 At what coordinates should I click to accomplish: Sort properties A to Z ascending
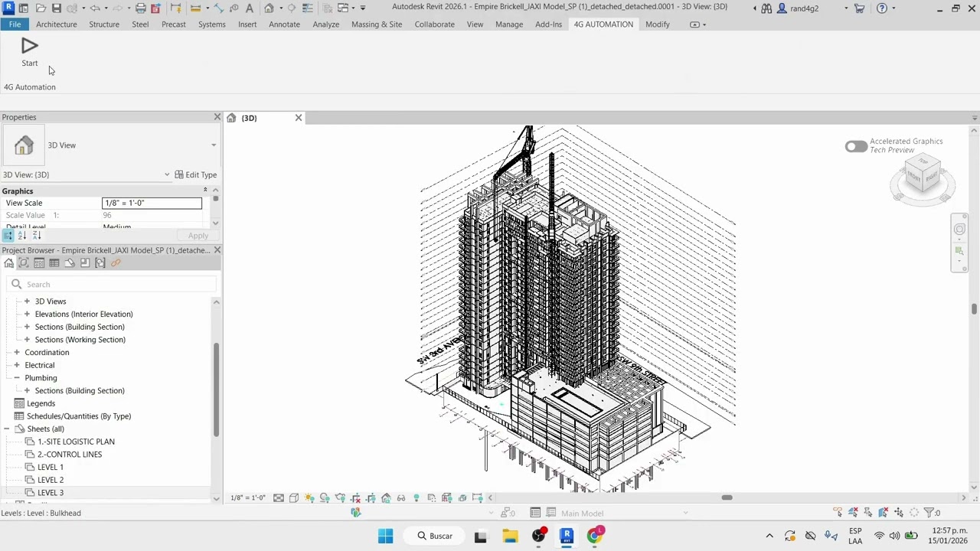pos(22,236)
